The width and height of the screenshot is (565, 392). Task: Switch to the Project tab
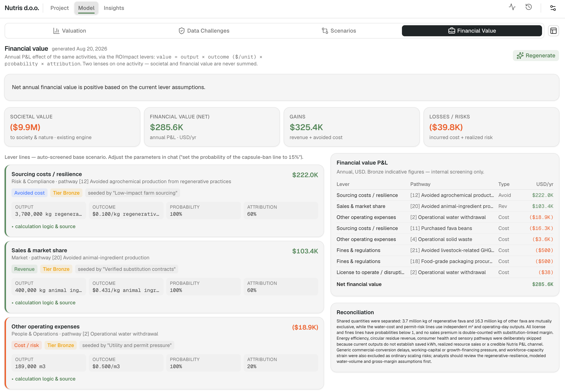59,8
